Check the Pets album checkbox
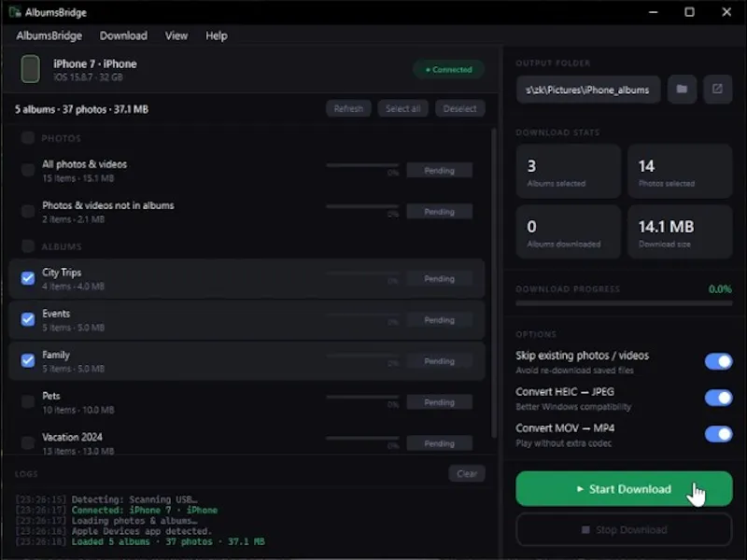 click(x=28, y=402)
